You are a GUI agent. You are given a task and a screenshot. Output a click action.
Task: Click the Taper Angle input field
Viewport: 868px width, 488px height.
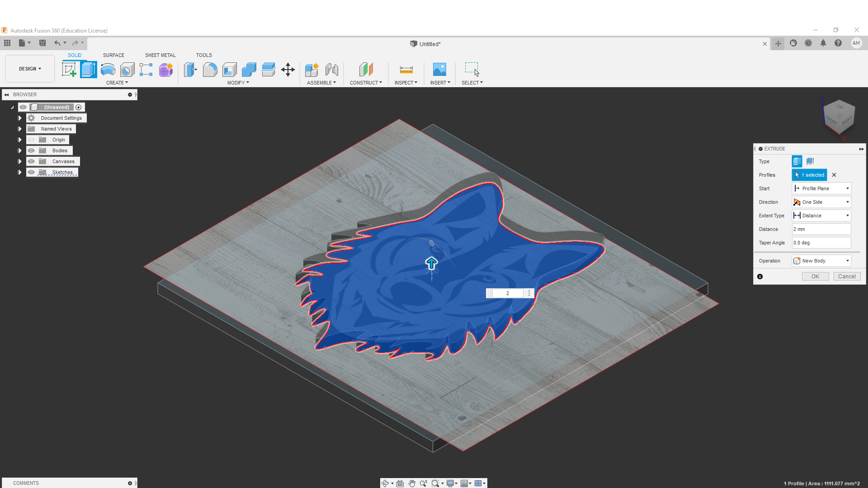(821, 243)
